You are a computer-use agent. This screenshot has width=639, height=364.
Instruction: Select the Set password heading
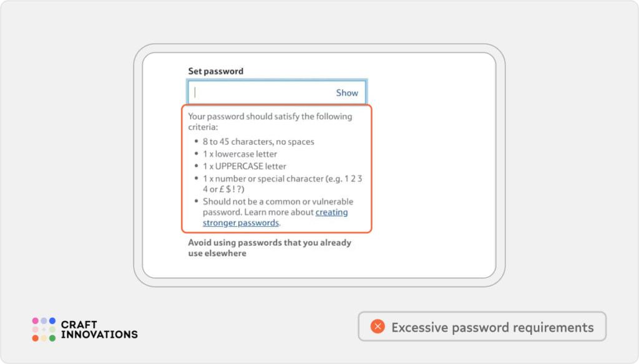tap(216, 70)
